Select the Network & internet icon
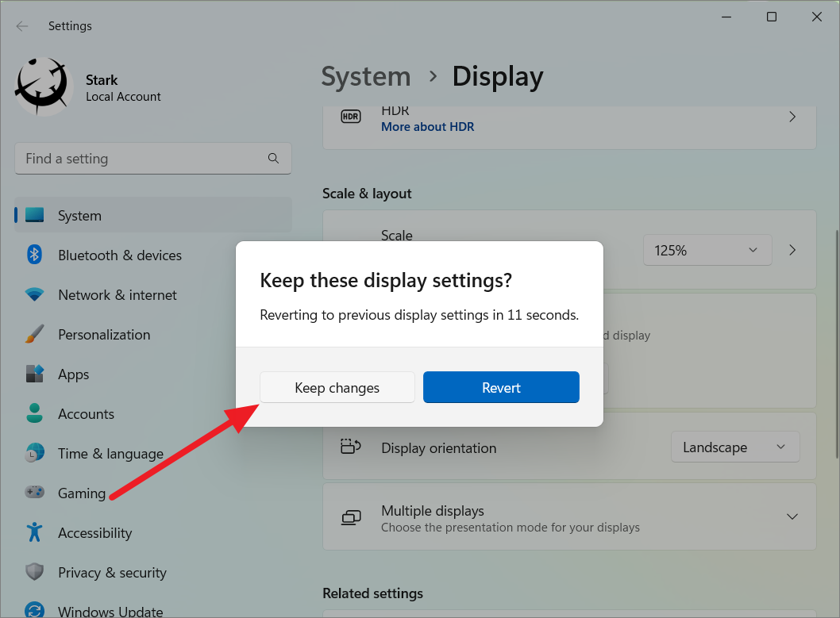 point(35,294)
